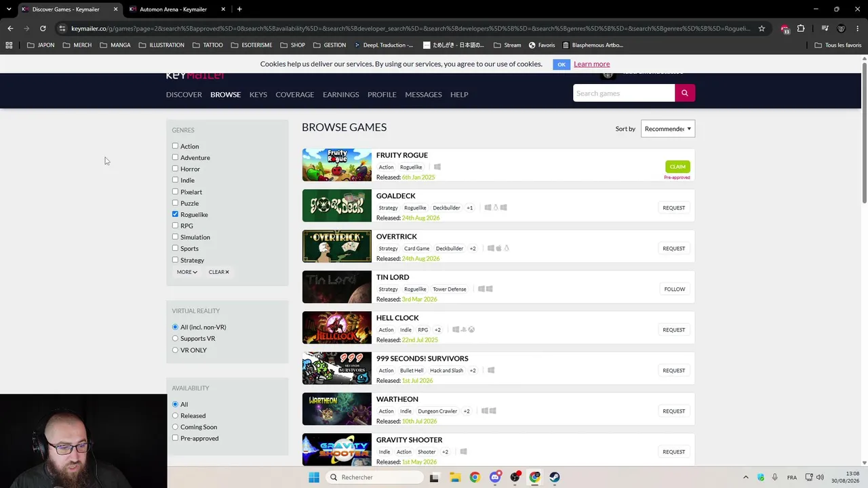The height and width of the screenshot is (488, 868).
Task: Open the cookie Learn more link
Action: (591, 64)
